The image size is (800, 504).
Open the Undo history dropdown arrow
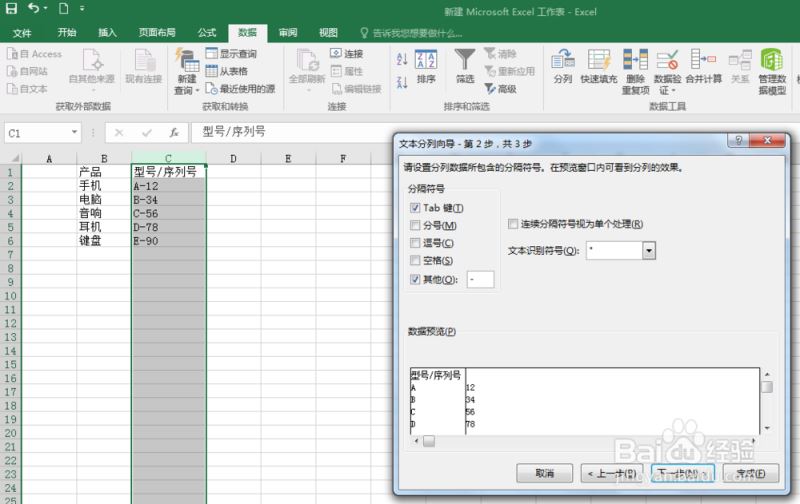click(45, 9)
